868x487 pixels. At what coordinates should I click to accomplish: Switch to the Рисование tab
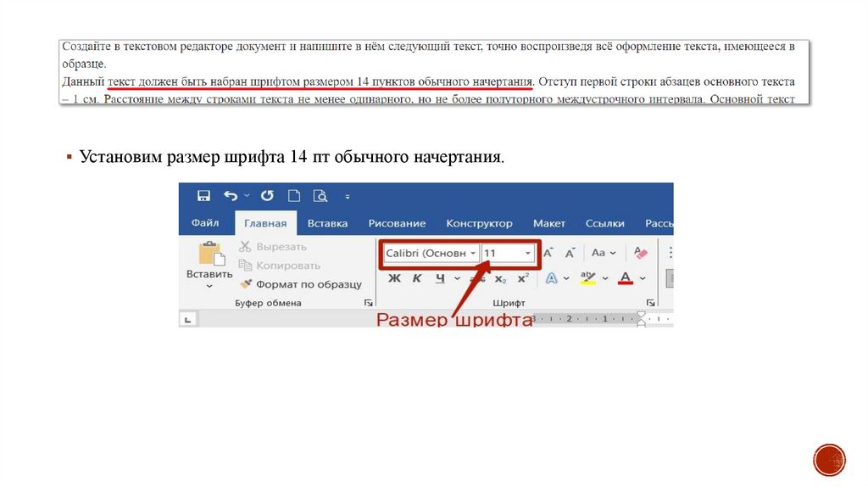pyautogui.click(x=397, y=223)
